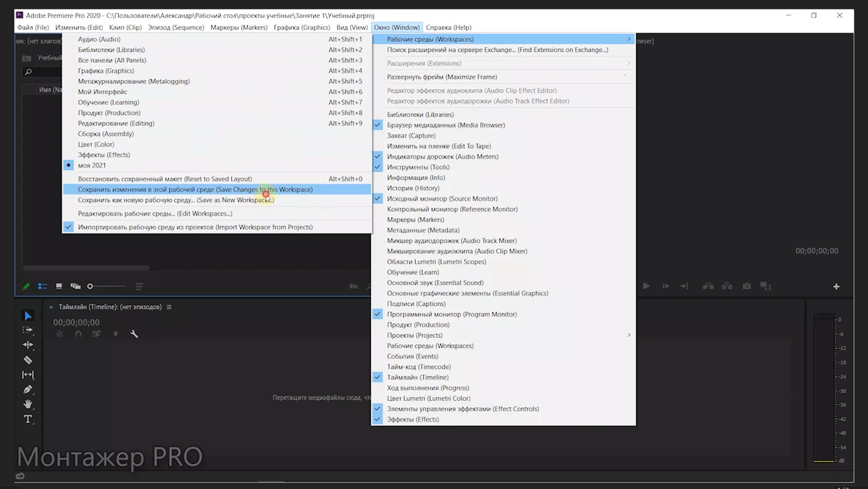Viewport: 868px width, 489px height.
Task: Open the Изменить (Edit) menu
Action: (79, 27)
